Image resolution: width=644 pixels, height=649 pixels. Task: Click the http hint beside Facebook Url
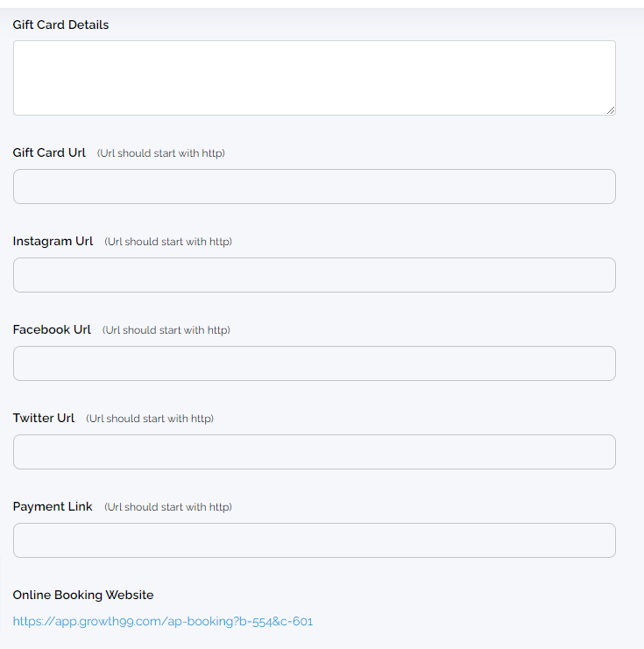click(166, 330)
